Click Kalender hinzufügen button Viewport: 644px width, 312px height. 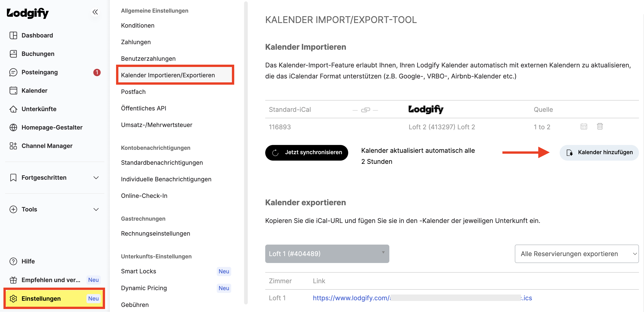599,152
